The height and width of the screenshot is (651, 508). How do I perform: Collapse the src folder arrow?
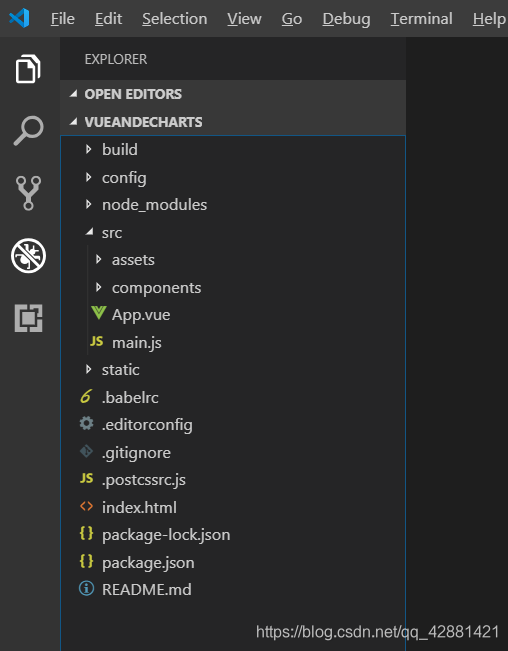pyautogui.click(x=89, y=232)
